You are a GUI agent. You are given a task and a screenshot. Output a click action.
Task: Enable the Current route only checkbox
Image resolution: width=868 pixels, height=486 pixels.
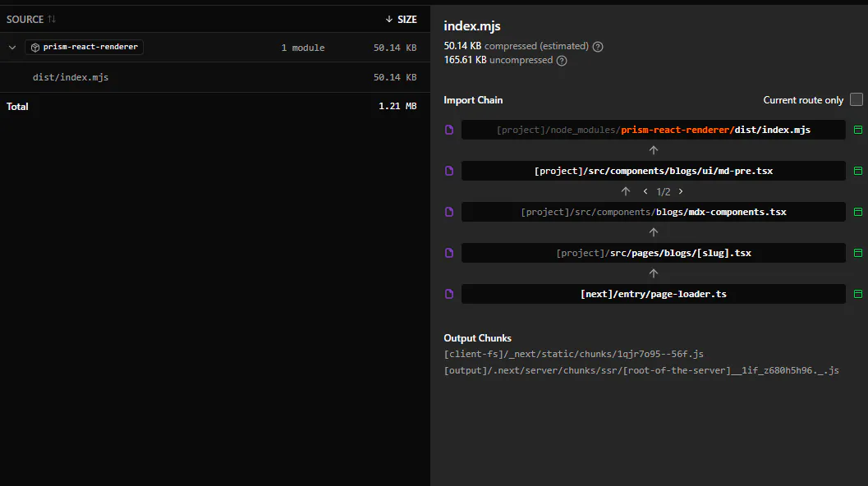tap(857, 99)
